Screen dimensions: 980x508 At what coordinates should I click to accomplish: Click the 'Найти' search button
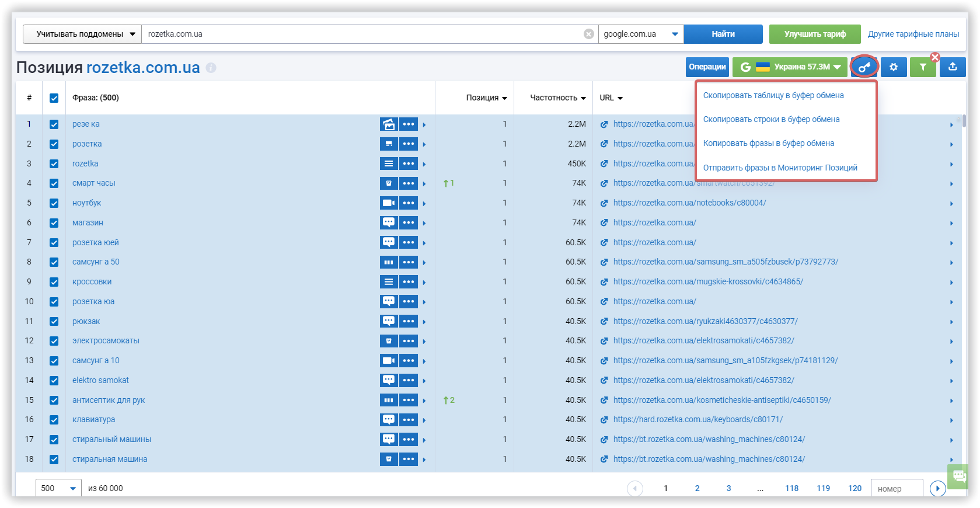click(723, 34)
